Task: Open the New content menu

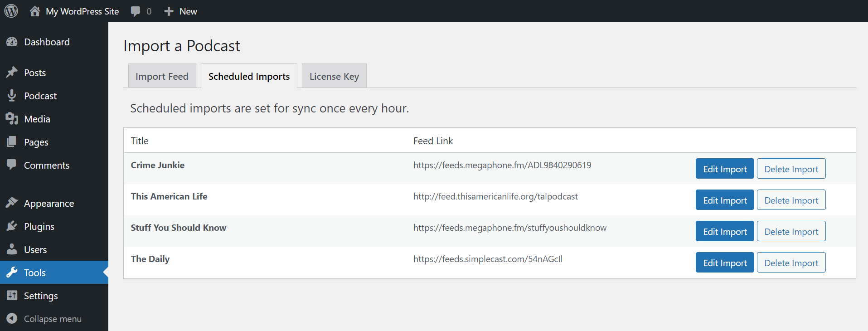Action: (x=188, y=11)
